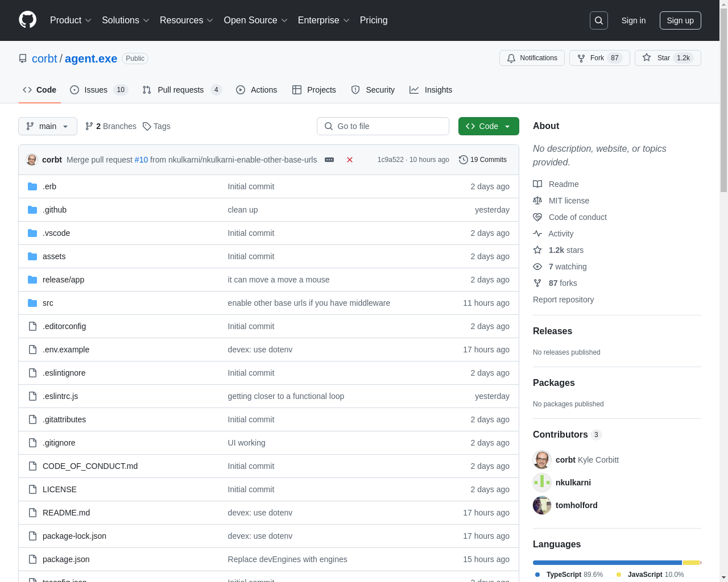
Task: Click the folder icon of .erb row
Action: pyautogui.click(x=32, y=186)
